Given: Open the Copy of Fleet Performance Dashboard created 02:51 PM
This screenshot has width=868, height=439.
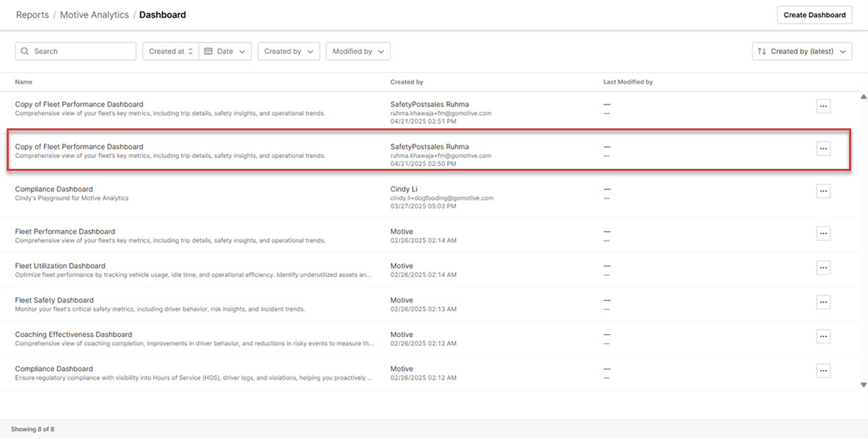Looking at the screenshot, I should click(x=79, y=104).
